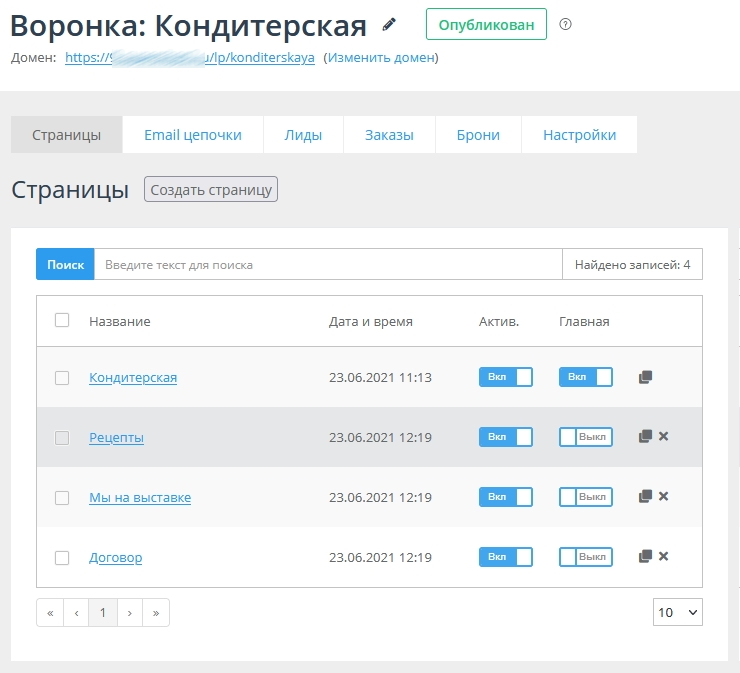Go to the last page of pagination

point(156,613)
